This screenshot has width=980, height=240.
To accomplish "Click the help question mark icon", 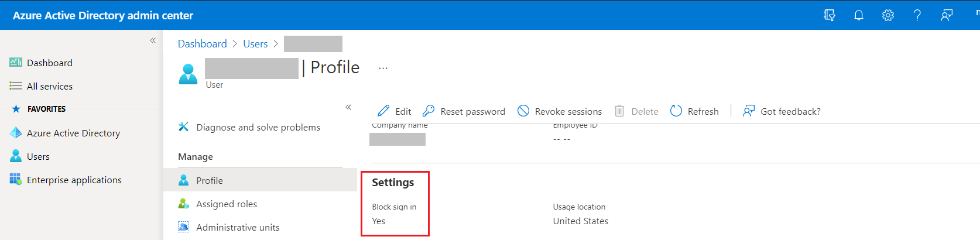I will (917, 15).
